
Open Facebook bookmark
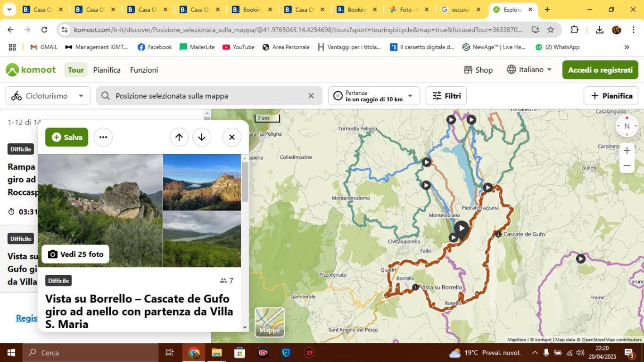155,47
